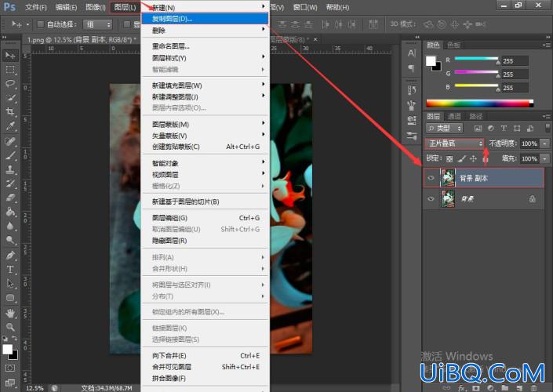Select the Pen tool
Image resolution: width=553 pixels, height=392 pixels.
(x=10, y=256)
